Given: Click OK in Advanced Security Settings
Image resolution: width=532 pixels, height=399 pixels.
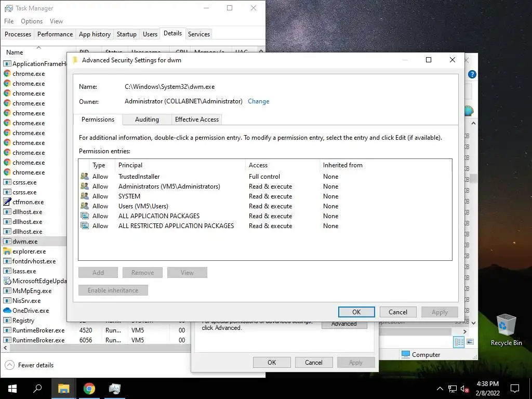Looking at the screenshot, I should click(356, 312).
